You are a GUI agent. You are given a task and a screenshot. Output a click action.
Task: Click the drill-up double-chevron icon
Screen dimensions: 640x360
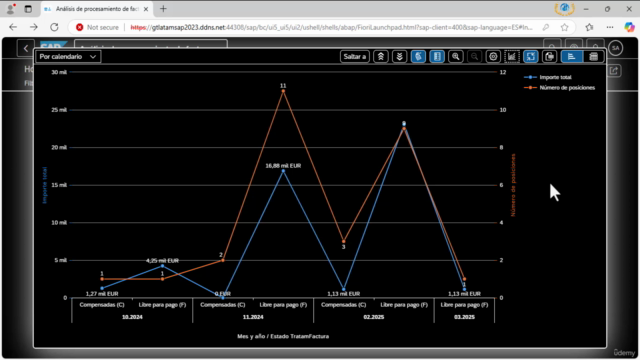tap(381, 57)
